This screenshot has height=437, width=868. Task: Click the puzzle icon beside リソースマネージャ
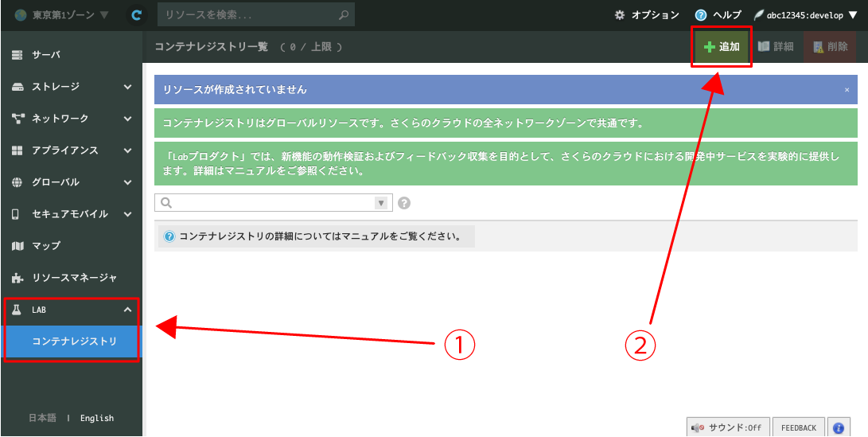pyautogui.click(x=18, y=277)
